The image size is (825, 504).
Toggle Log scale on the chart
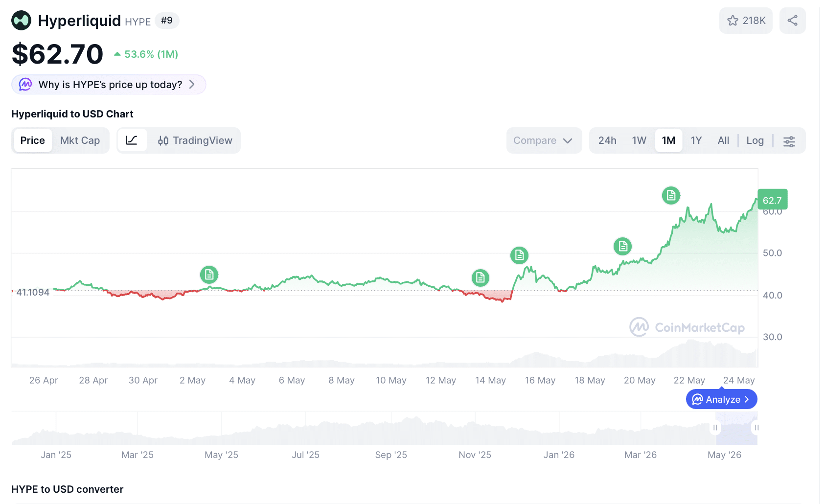(755, 140)
